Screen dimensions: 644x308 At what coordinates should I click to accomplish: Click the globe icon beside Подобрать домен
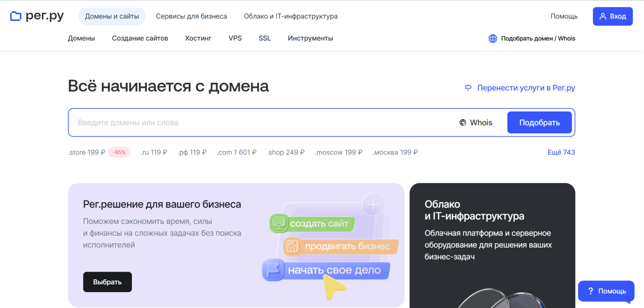tap(492, 39)
